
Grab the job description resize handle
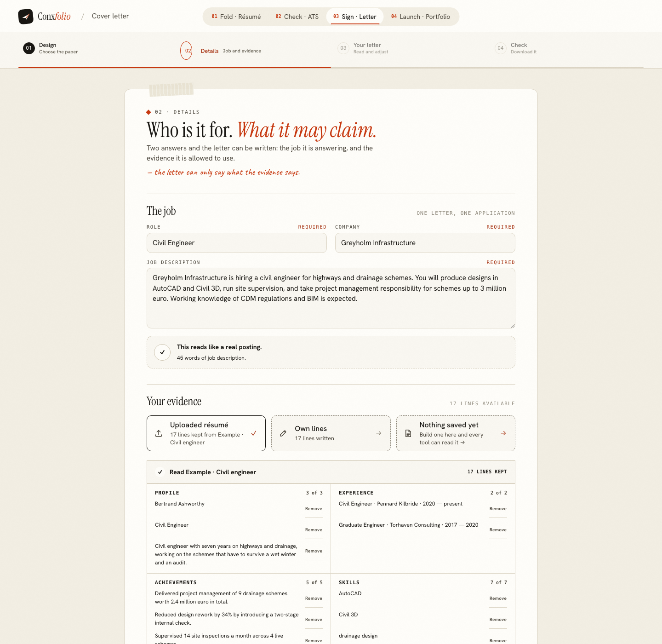[512, 325]
